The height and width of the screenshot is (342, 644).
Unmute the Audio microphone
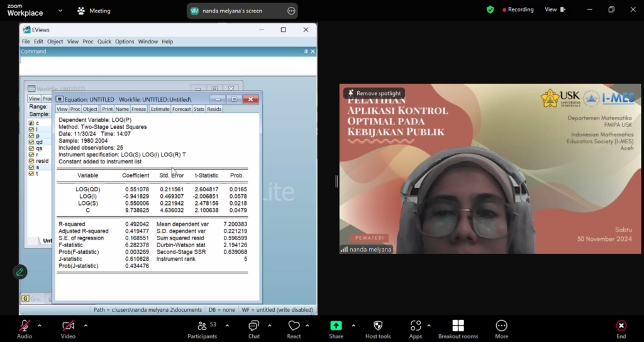click(x=25, y=326)
